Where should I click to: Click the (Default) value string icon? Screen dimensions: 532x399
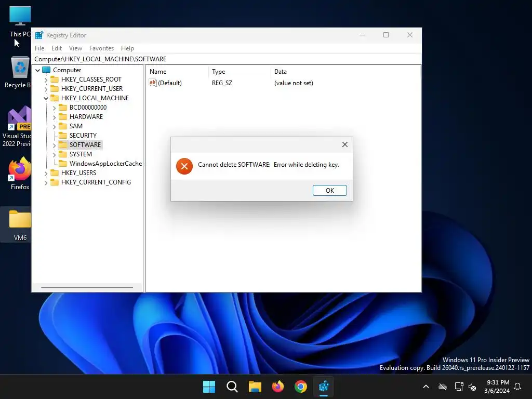[153, 83]
